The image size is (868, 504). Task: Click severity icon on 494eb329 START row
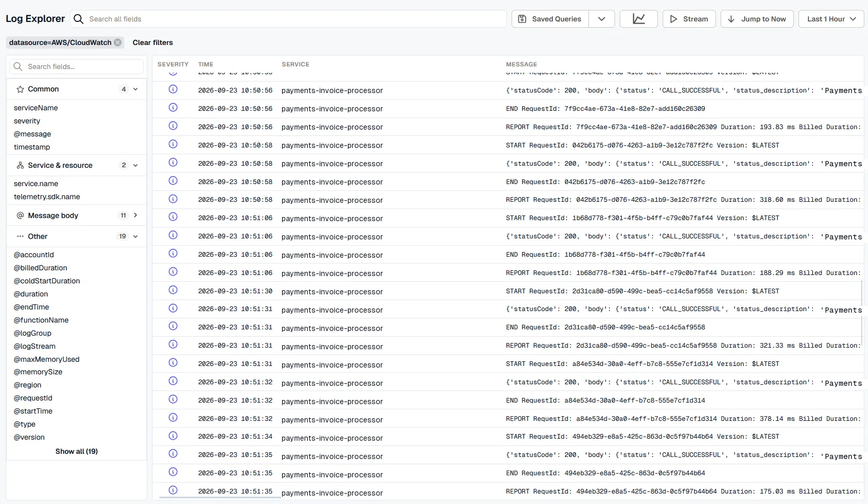(x=173, y=436)
